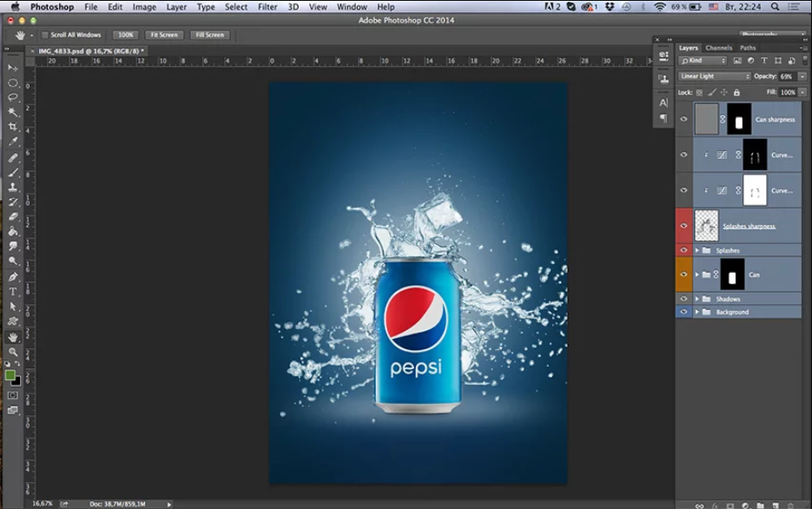The width and height of the screenshot is (812, 509).
Task: Select the Pen tool
Action: point(13,277)
